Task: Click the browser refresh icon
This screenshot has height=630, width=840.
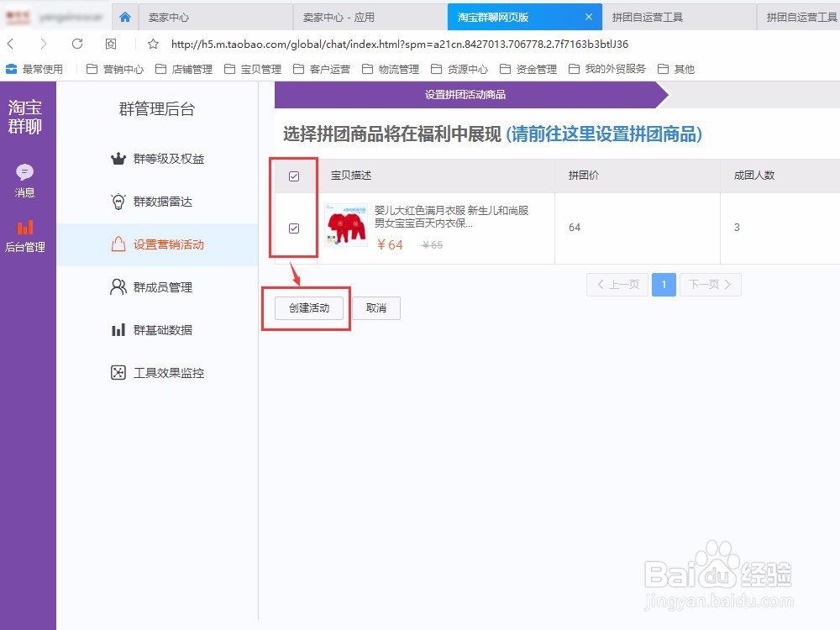Action: click(77, 44)
